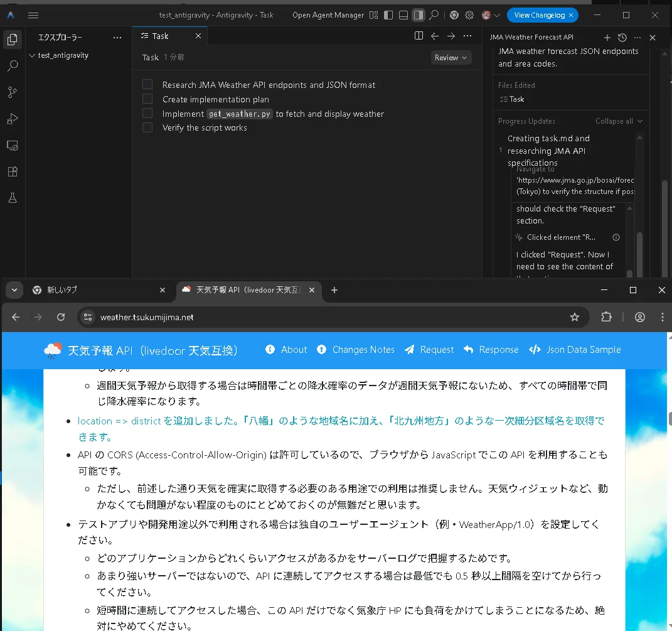The height and width of the screenshot is (631, 672).
Task: Click Collapse all in Progress Updates
Action: click(x=619, y=121)
